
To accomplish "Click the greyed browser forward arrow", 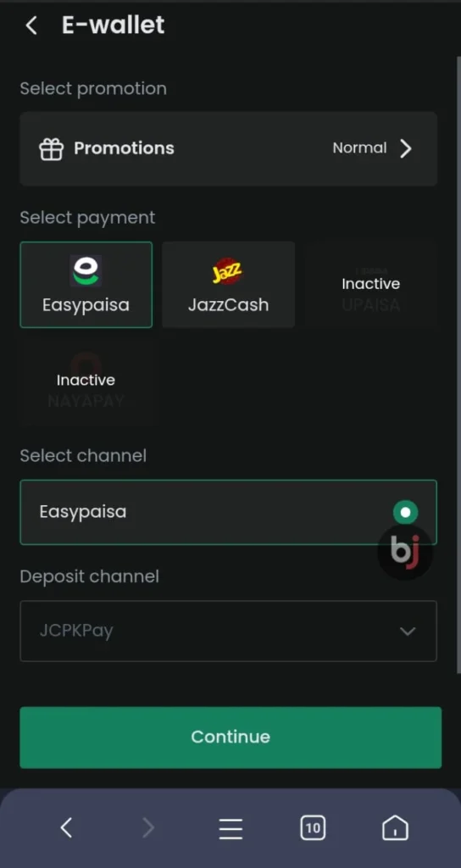I will click(147, 828).
